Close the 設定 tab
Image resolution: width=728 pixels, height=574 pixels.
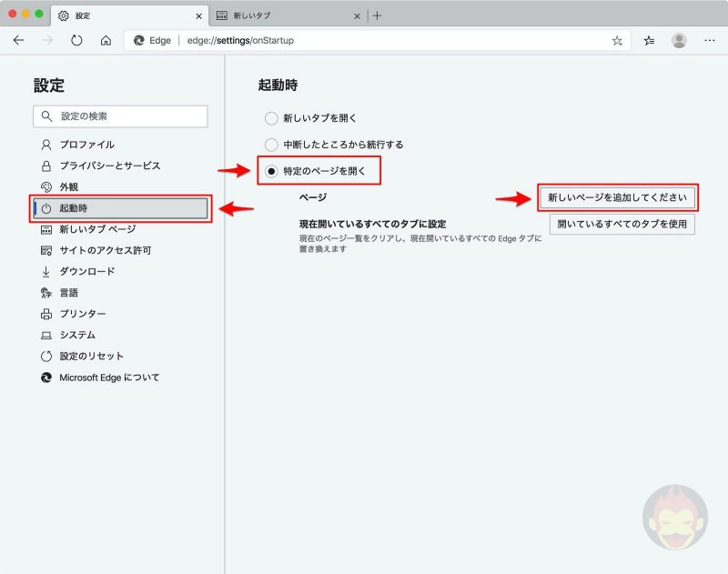[199, 15]
